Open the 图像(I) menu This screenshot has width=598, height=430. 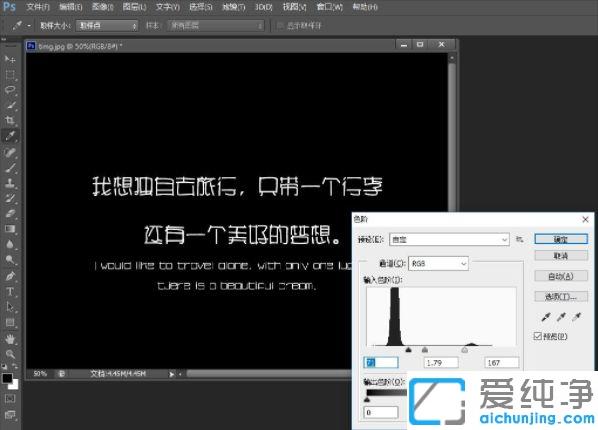tap(103, 7)
